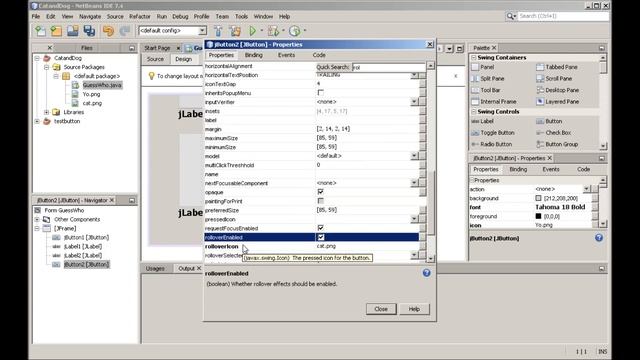Pick the Layered Pane palette item
The image size is (640, 360).
click(x=558, y=101)
